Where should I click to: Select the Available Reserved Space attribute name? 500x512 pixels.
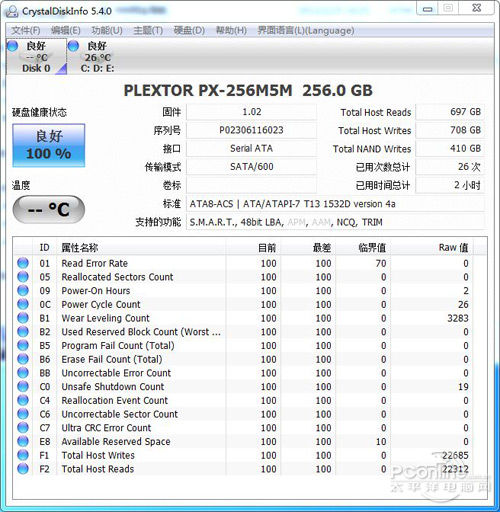pos(116,441)
